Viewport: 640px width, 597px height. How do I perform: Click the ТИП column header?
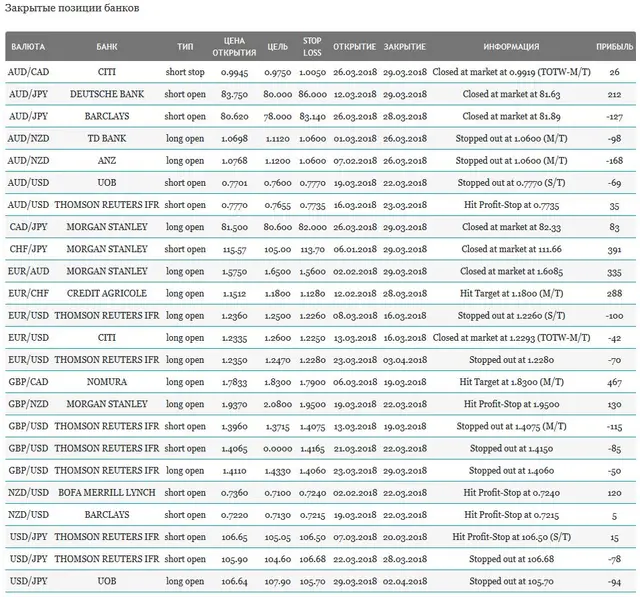tap(185, 47)
